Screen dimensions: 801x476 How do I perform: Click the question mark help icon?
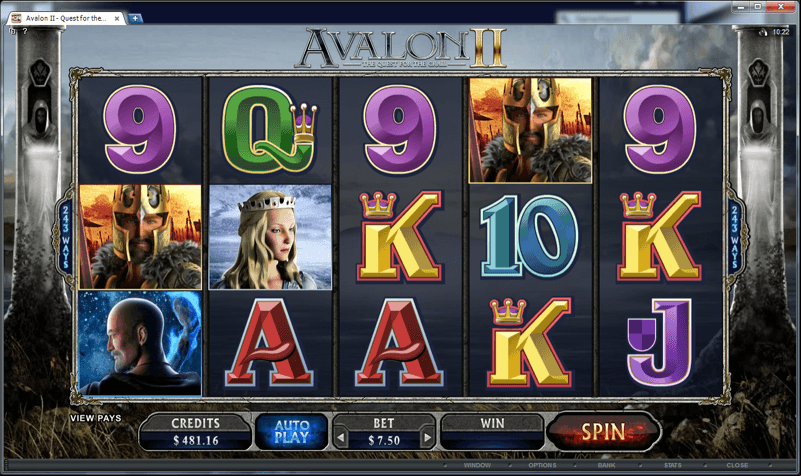[x=25, y=31]
